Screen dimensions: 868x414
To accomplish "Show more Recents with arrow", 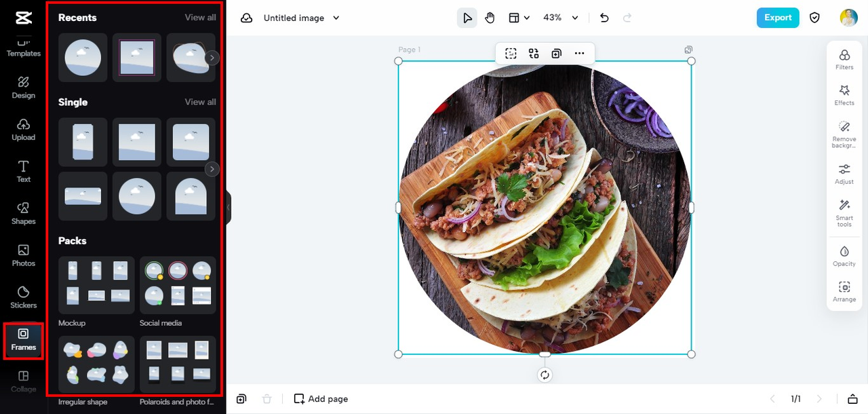I will coord(212,58).
